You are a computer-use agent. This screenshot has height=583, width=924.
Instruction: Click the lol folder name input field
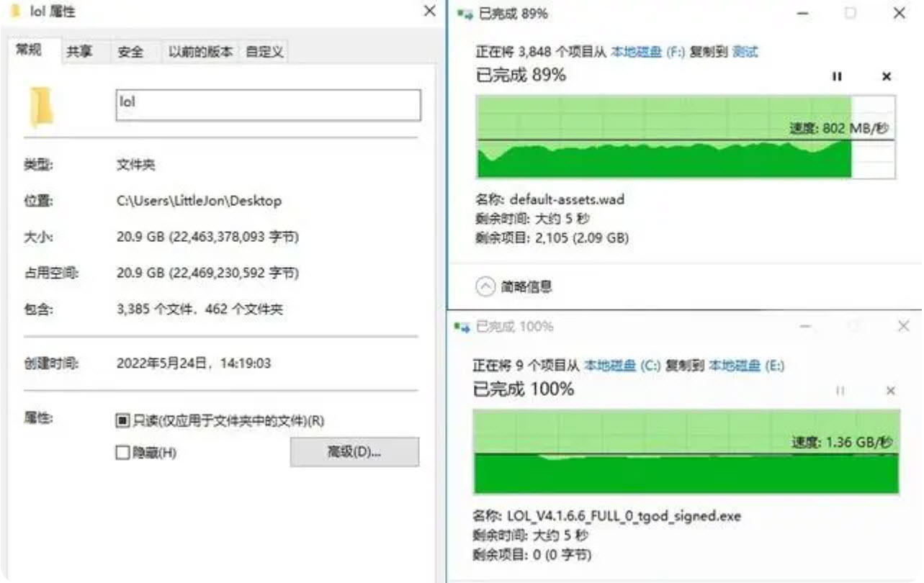click(x=266, y=105)
